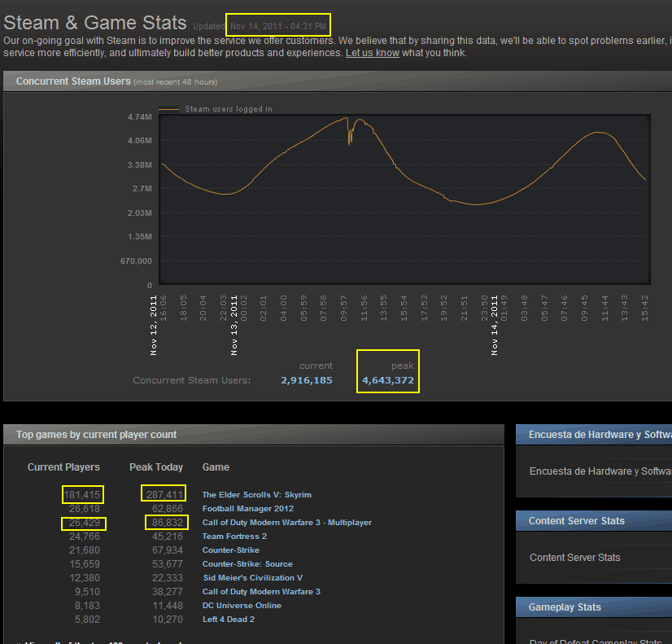Click Counter-Strike: Source peak value 53,677

[x=168, y=564]
